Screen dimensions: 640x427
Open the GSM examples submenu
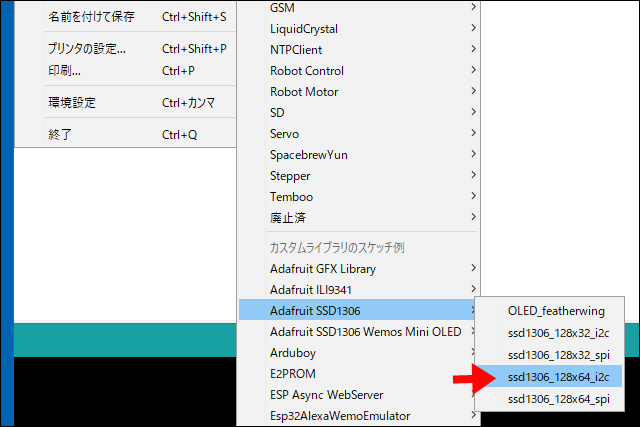click(359, 7)
